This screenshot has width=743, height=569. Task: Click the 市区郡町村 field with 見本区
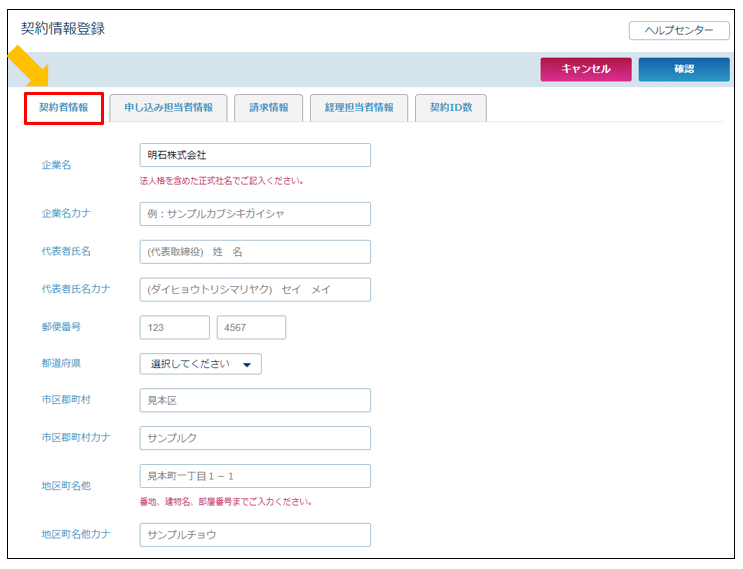[255, 400]
